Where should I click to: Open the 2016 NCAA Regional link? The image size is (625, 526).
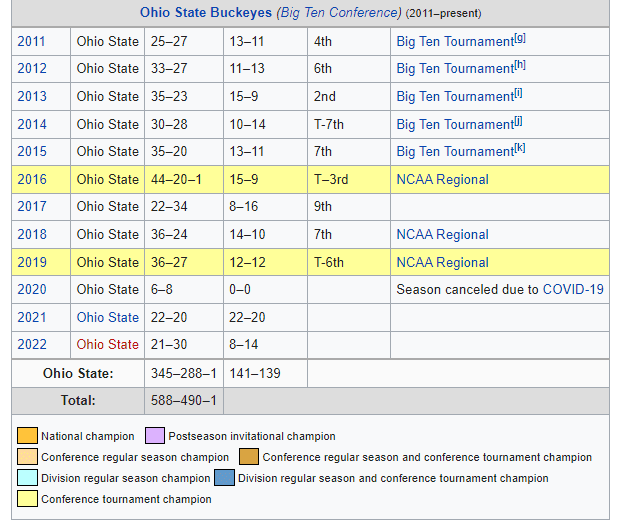[x=442, y=179]
